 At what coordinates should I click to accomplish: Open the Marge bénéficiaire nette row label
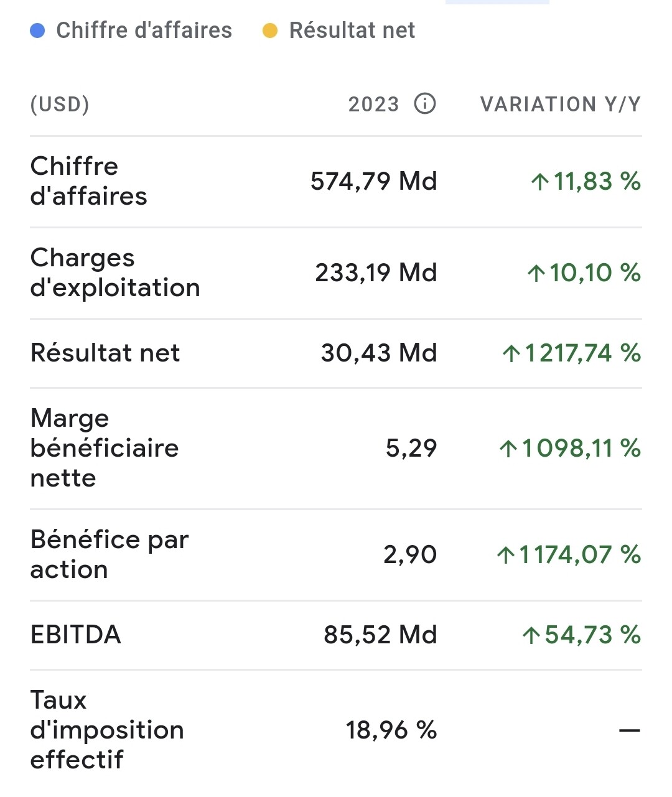pyautogui.click(x=105, y=448)
